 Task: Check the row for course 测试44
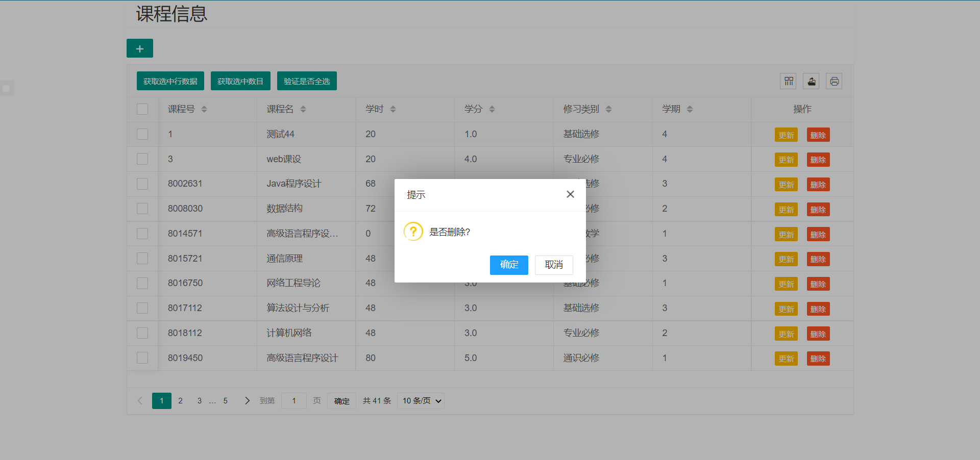(142, 134)
